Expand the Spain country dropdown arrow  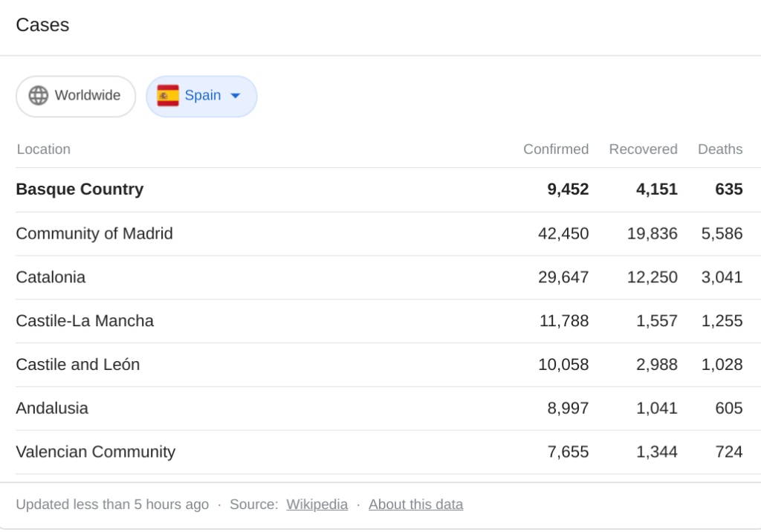[x=236, y=96]
